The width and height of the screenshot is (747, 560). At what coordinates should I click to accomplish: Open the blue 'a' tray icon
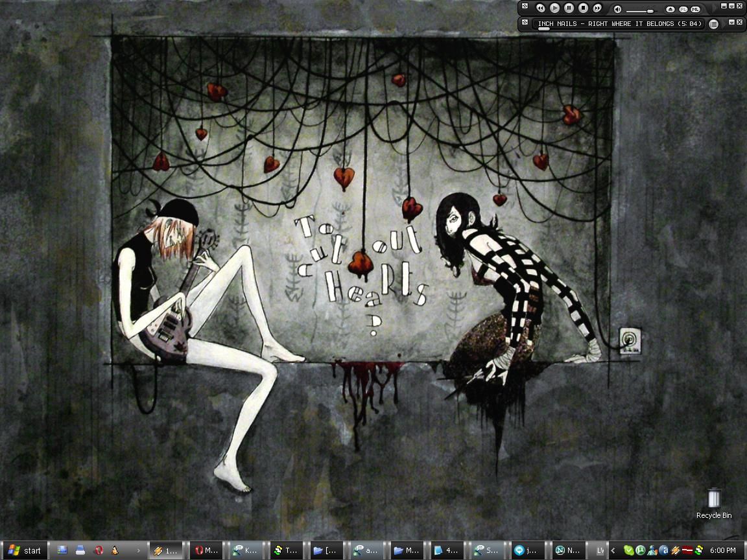tap(663, 550)
